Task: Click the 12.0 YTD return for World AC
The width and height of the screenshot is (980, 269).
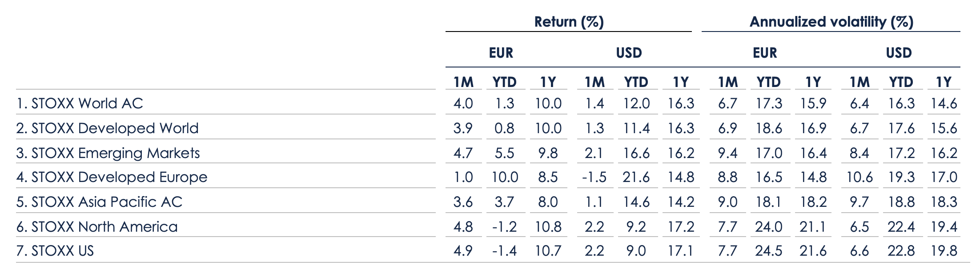Action: click(636, 103)
